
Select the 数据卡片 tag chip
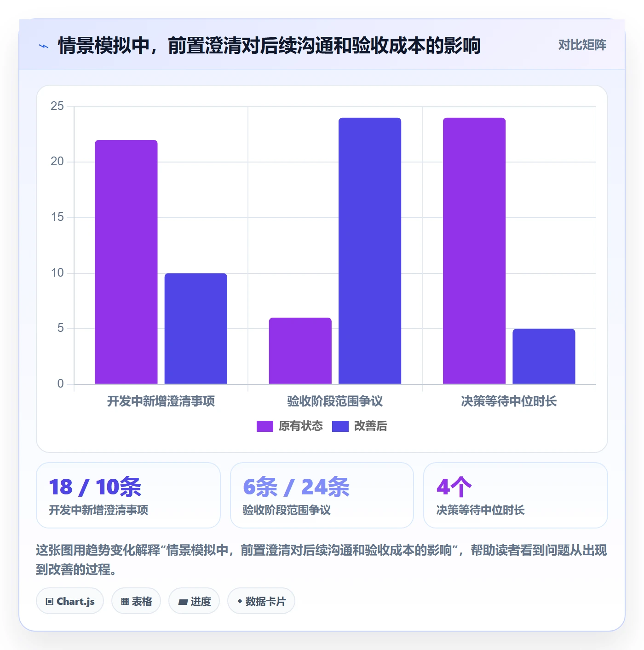[x=261, y=601]
